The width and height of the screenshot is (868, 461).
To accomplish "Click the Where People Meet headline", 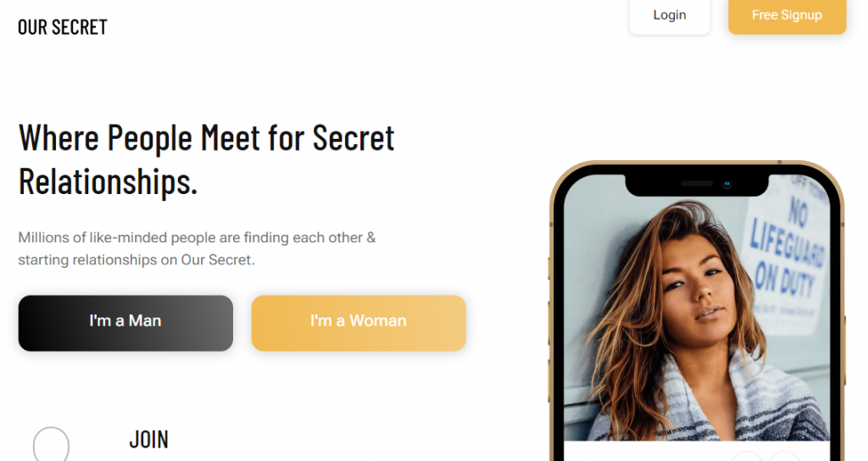I will click(x=207, y=159).
